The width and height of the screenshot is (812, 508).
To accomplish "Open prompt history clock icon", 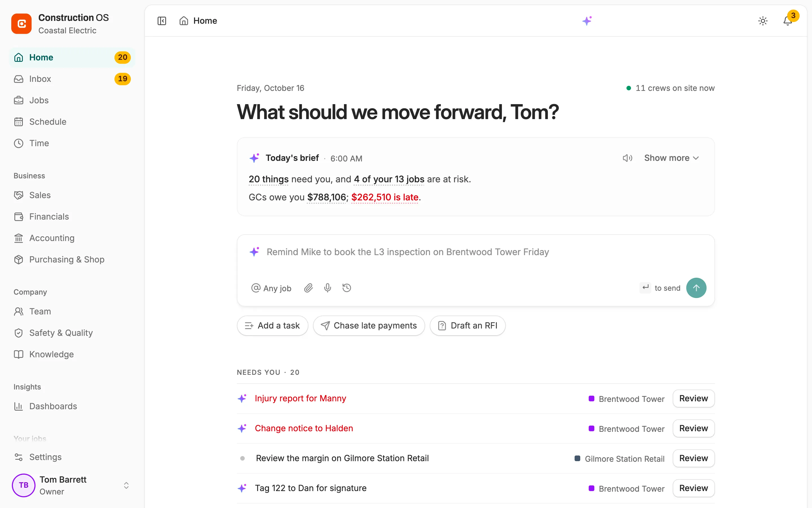I will (x=347, y=288).
